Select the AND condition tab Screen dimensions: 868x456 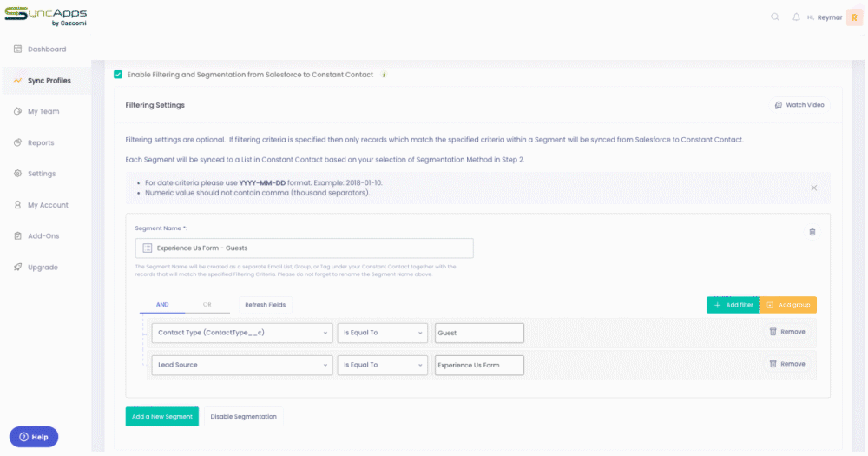162,305
